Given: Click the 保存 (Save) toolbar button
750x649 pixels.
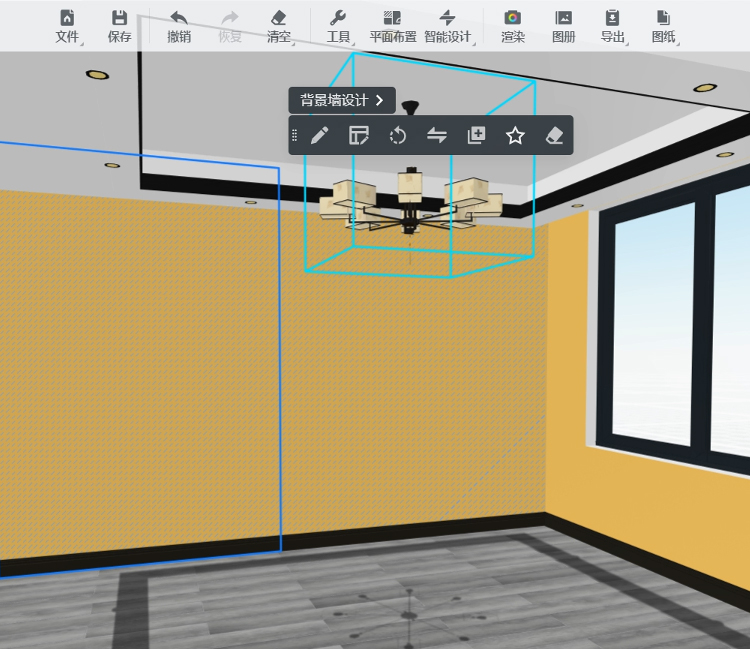Looking at the screenshot, I should pos(119,27).
